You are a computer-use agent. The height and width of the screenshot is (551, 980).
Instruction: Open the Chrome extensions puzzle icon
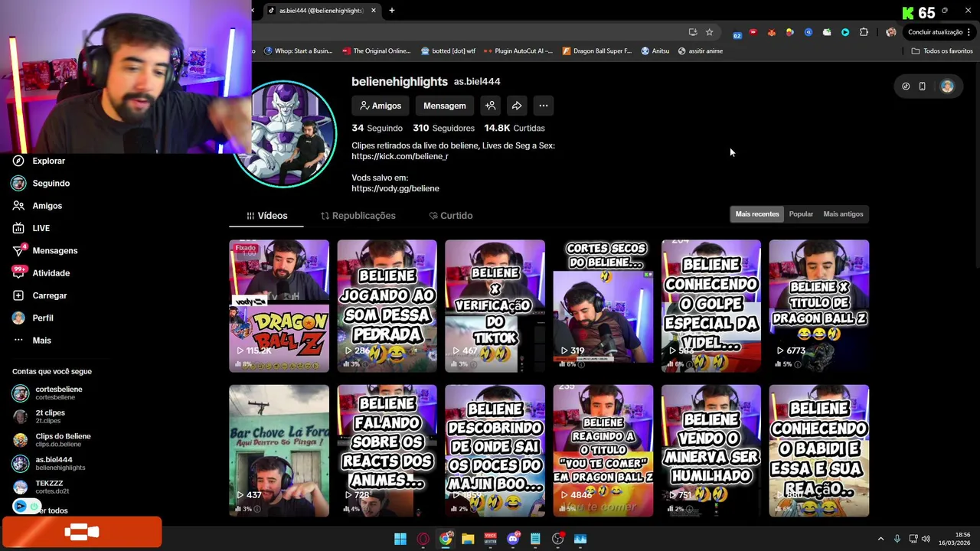864,32
